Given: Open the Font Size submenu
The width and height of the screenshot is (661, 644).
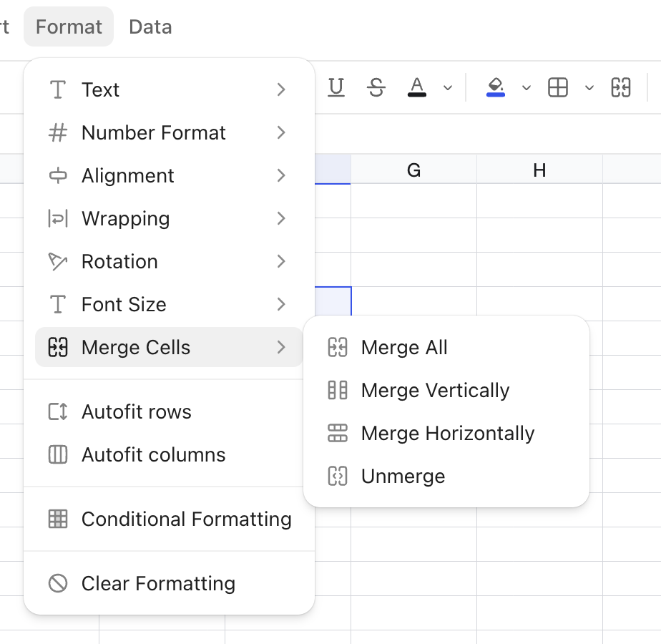Looking at the screenshot, I should click(x=169, y=304).
